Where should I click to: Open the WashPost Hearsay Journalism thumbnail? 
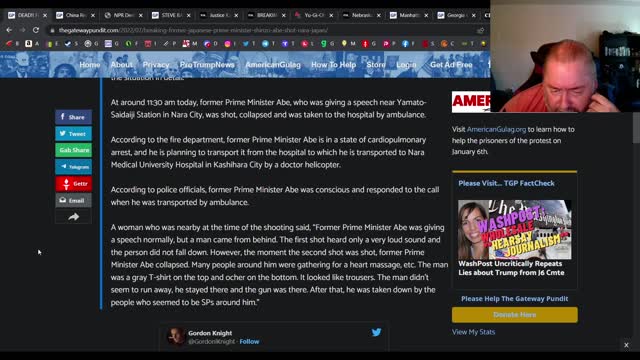[514, 229]
